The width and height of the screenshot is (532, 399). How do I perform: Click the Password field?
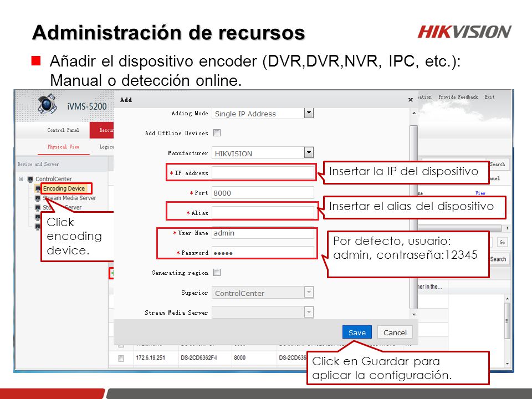[x=263, y=253]
